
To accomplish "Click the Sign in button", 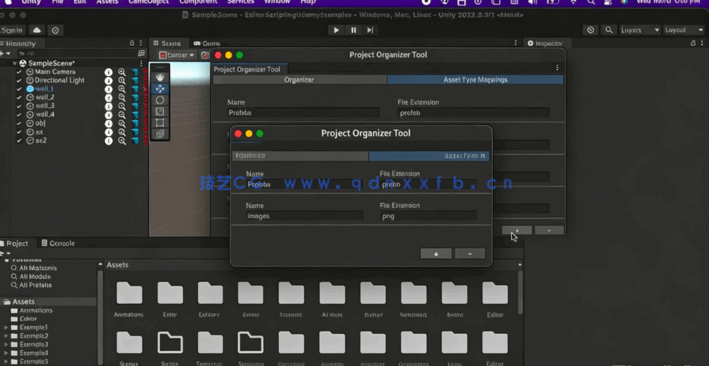I will pos(12,30).
